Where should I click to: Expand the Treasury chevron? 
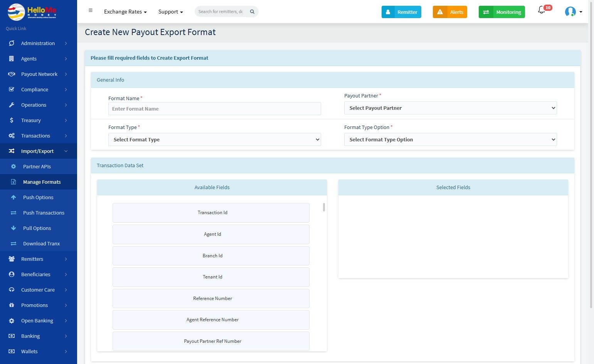66,120
